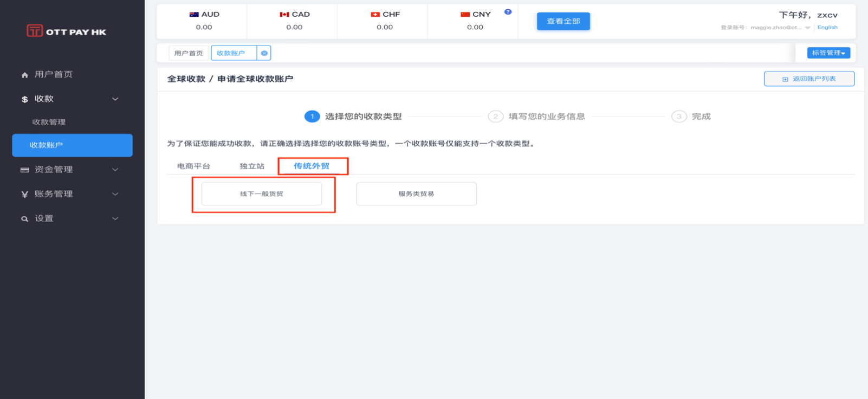Select the 收款账户 page tab
The width and height of the screenshot is (868, 399).
(x=234, y=53)
